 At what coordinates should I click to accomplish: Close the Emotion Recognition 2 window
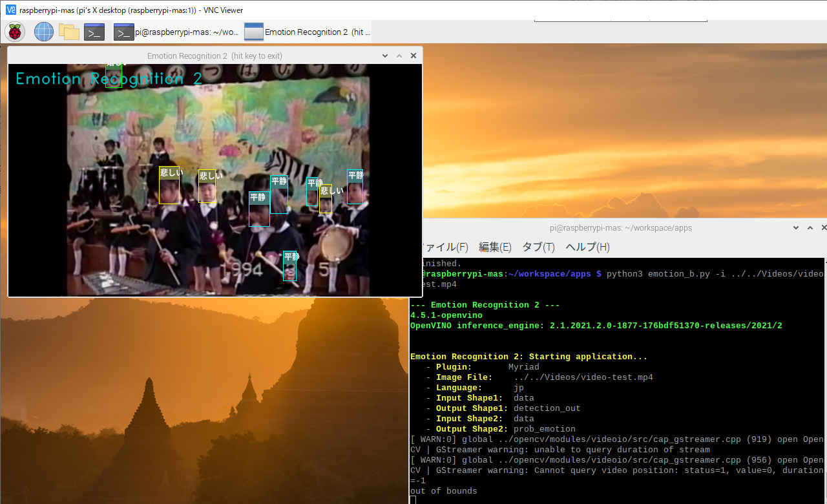[x=413, y=56]
